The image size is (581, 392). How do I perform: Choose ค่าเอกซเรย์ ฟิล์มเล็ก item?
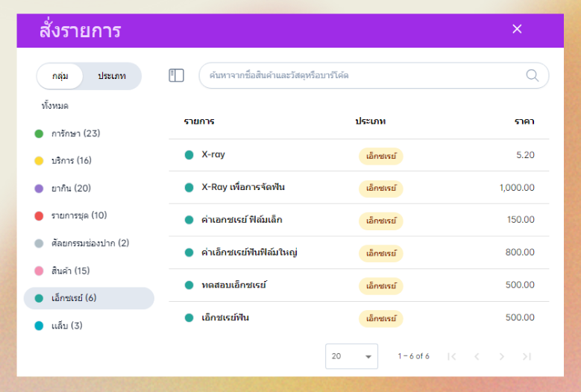[x=359, y=221]
